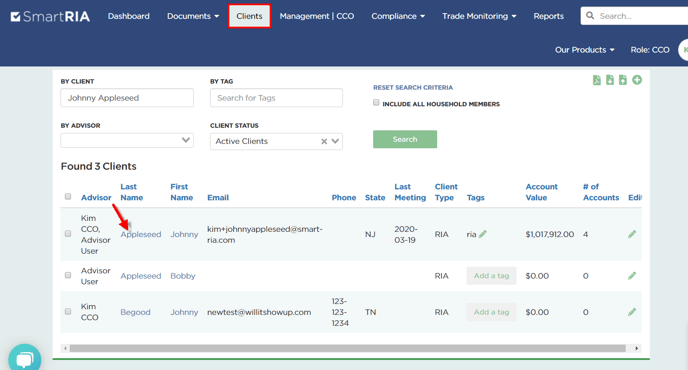Click first name Johnny in Appleseed row
The height and width of the screenshot is (370, 688).
coord(184,234)
